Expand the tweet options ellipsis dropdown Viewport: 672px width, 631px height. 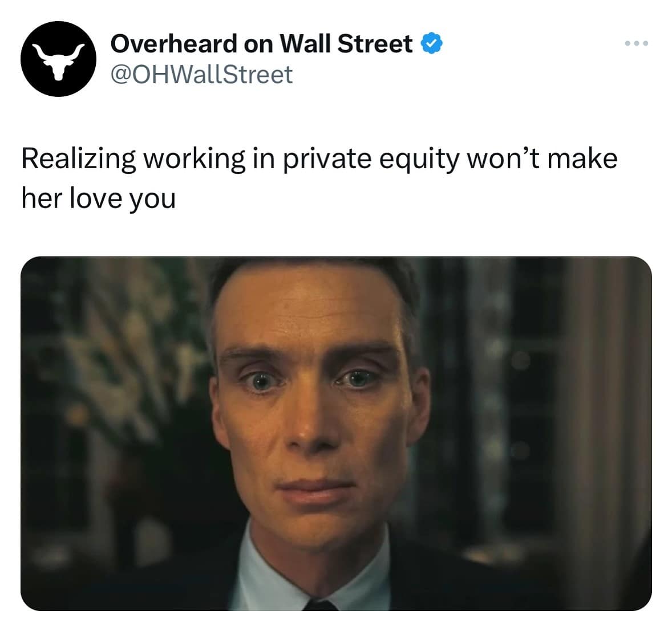637,43
